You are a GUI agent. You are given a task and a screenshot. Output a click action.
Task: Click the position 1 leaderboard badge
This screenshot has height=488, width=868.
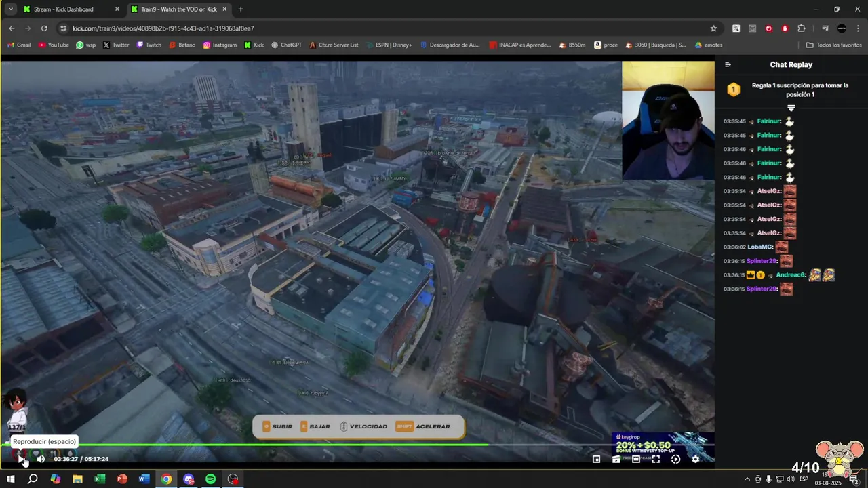point(733,89)
